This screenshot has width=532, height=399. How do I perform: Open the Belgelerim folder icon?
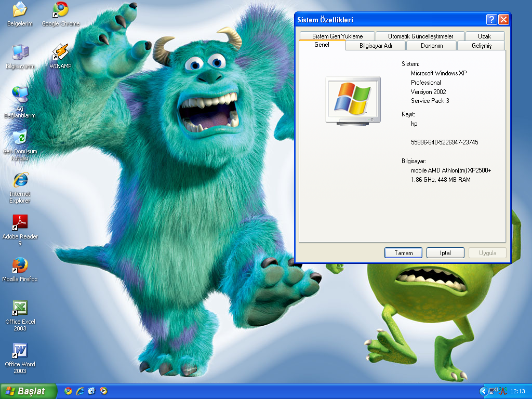[x=20, y=10]
